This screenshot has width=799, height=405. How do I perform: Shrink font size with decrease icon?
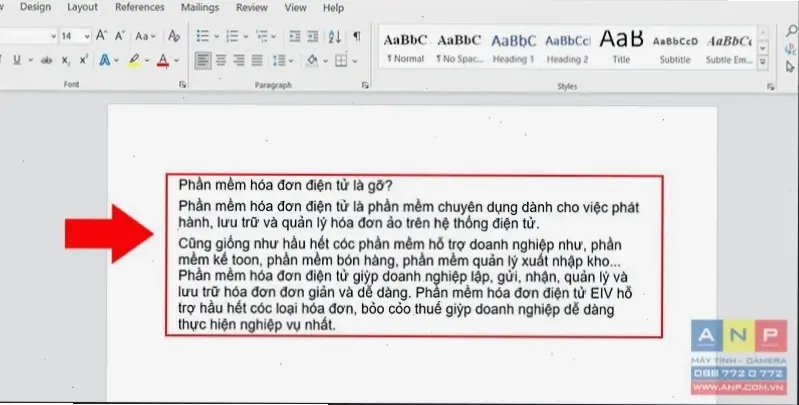click(x=120, y=36)
